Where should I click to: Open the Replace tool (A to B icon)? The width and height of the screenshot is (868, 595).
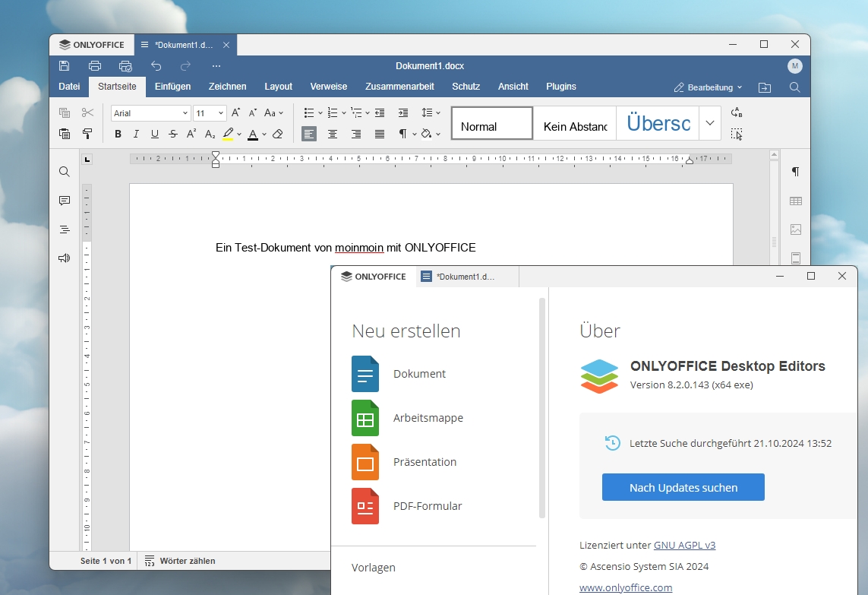737,113
